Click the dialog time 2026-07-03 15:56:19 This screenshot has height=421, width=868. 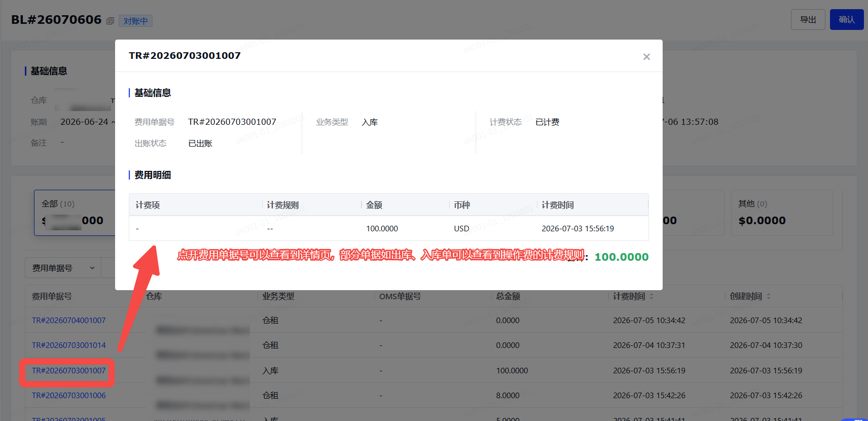click(577, 229)
